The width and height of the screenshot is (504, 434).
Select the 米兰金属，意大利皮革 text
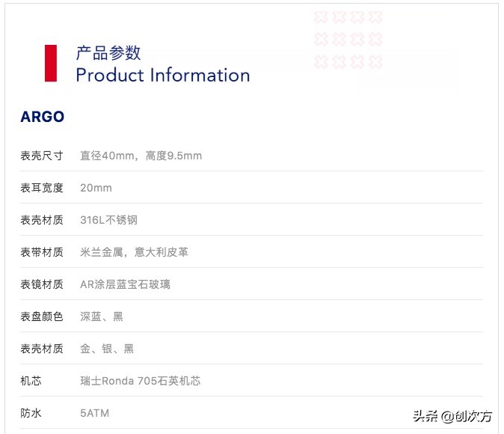pos(134,252)
